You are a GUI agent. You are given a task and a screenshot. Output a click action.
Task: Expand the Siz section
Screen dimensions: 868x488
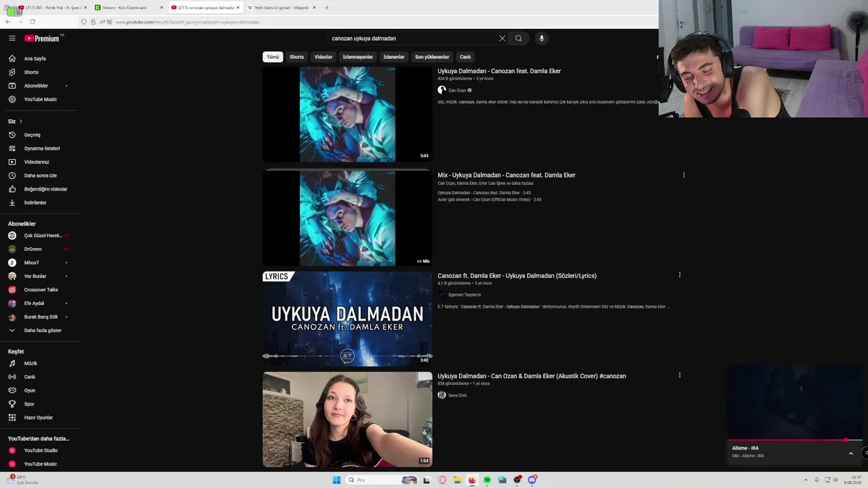point(15,121)
